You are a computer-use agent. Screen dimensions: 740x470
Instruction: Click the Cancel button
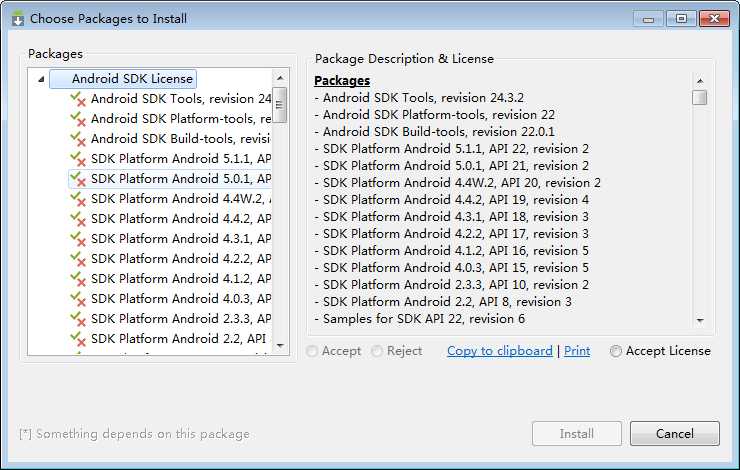675,434
